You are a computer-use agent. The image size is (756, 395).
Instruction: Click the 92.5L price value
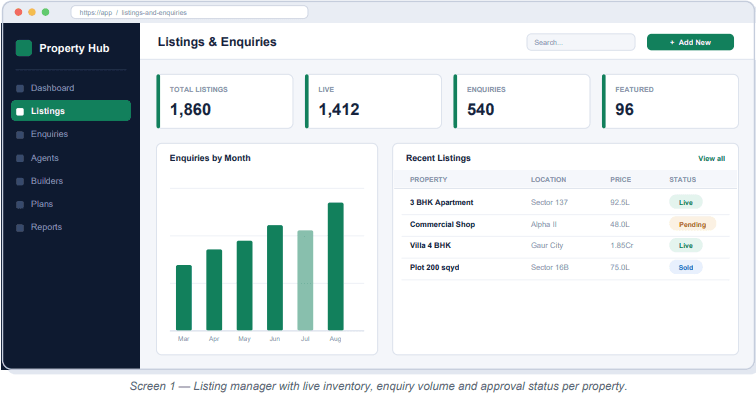620,203
